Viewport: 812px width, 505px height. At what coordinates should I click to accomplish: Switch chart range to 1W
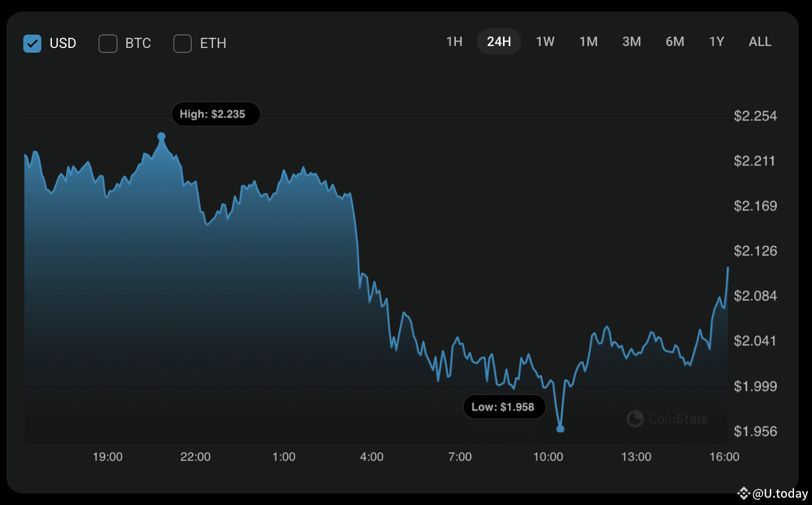(545, 42)
